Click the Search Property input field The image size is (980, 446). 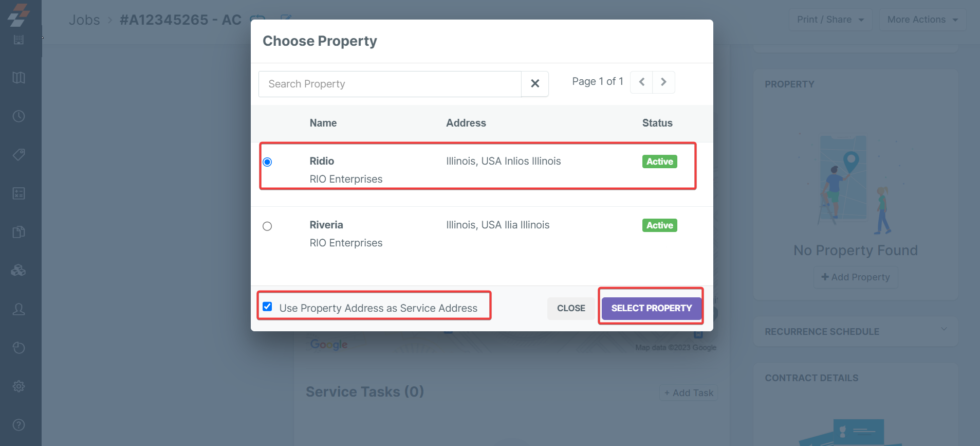(390, 84)
